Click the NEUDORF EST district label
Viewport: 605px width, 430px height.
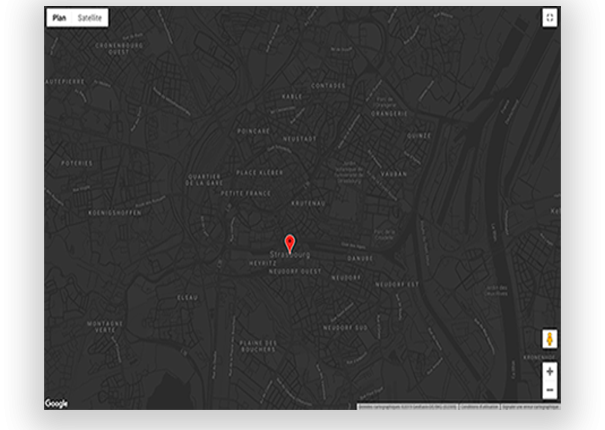397,284
